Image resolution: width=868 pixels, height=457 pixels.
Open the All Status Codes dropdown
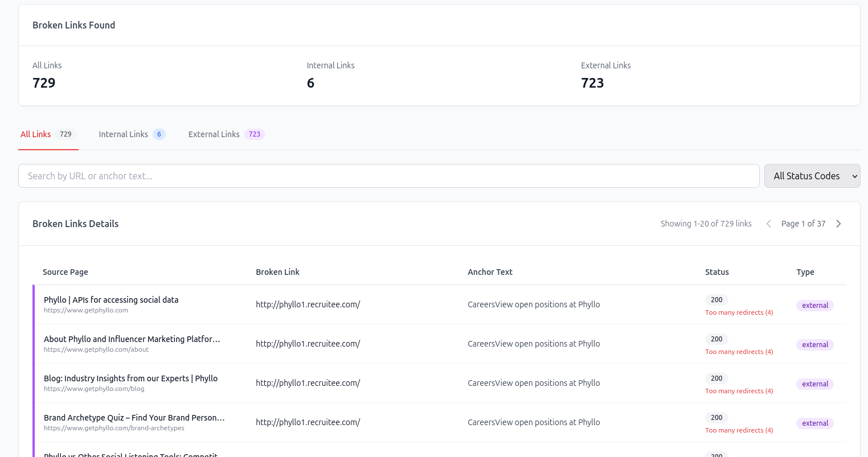pos(812,176)
